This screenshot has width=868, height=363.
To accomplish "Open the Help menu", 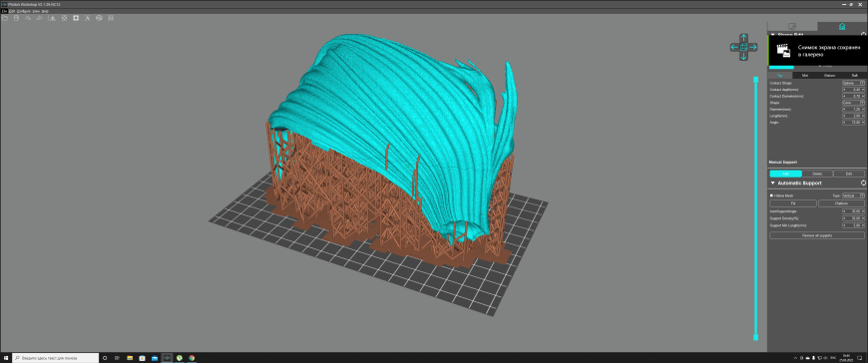I will [x=45, y=11].
